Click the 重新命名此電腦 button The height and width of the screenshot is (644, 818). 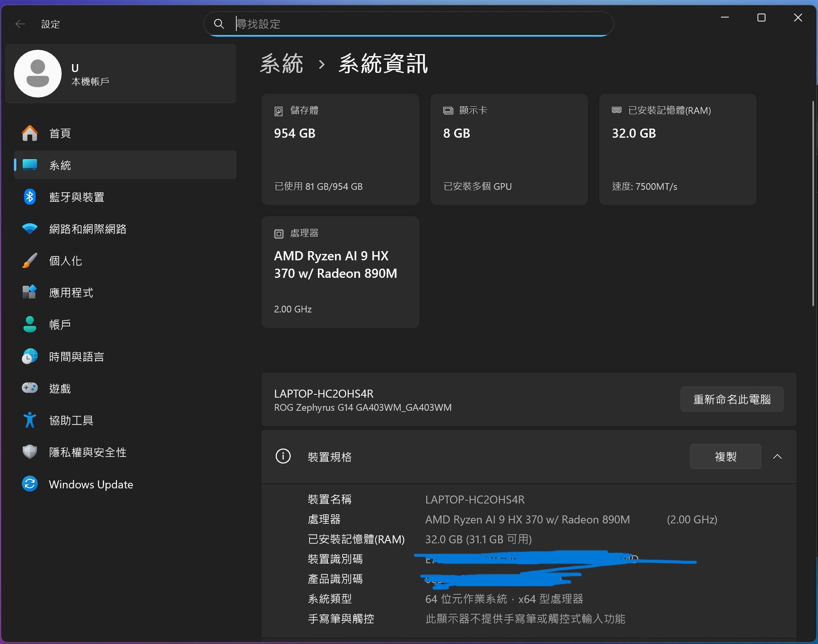coord(731,399)
